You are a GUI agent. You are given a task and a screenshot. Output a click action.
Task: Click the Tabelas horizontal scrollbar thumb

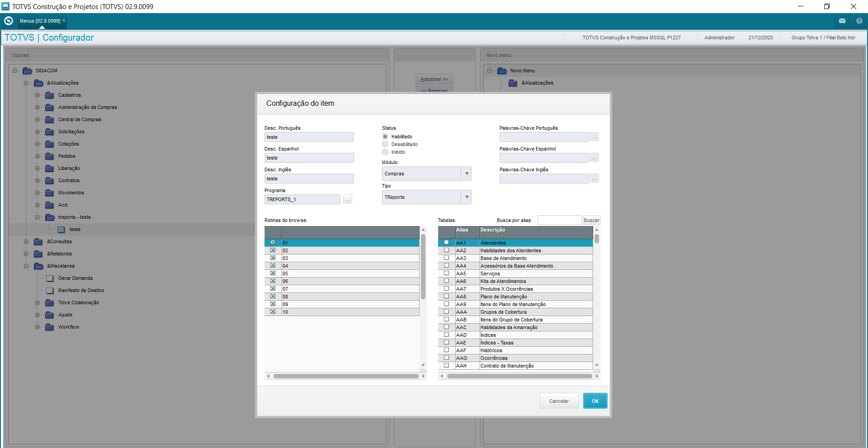(519, 376)
